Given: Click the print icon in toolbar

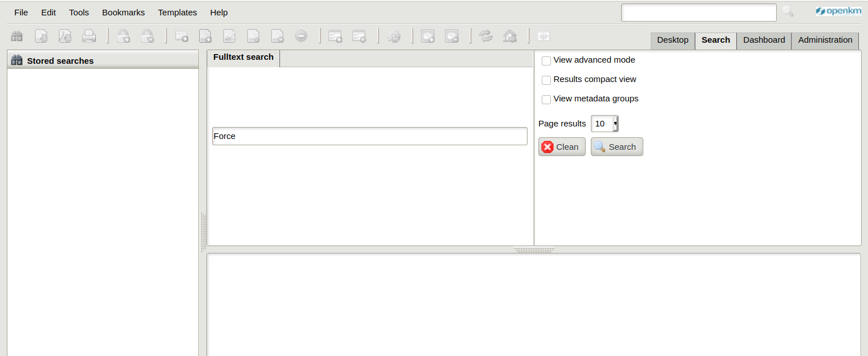Looking at the screenshot, I should point(89,36).
